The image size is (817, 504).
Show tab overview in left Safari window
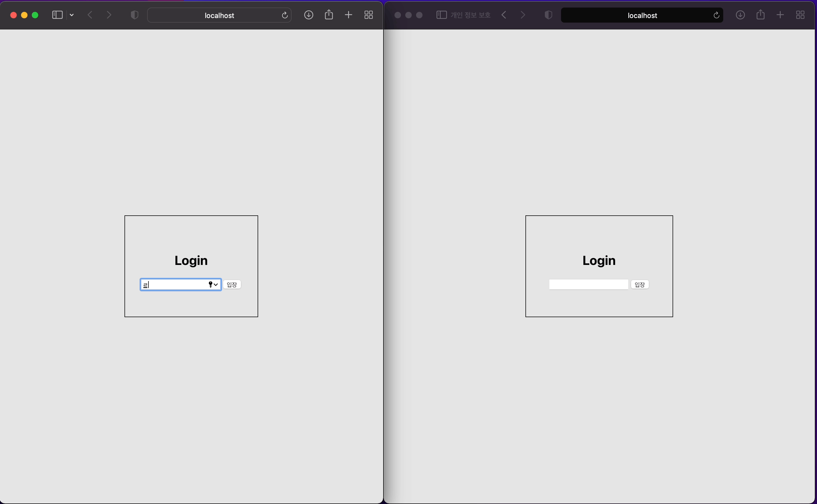coord(368,15)
